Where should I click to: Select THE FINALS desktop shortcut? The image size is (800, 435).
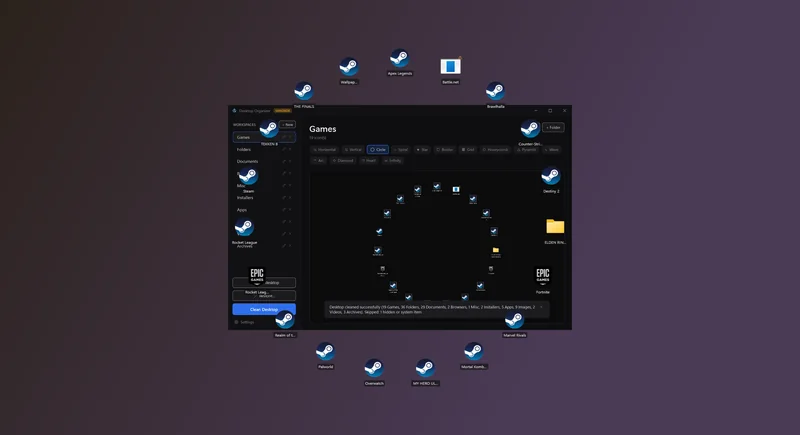tap(304, 92)
